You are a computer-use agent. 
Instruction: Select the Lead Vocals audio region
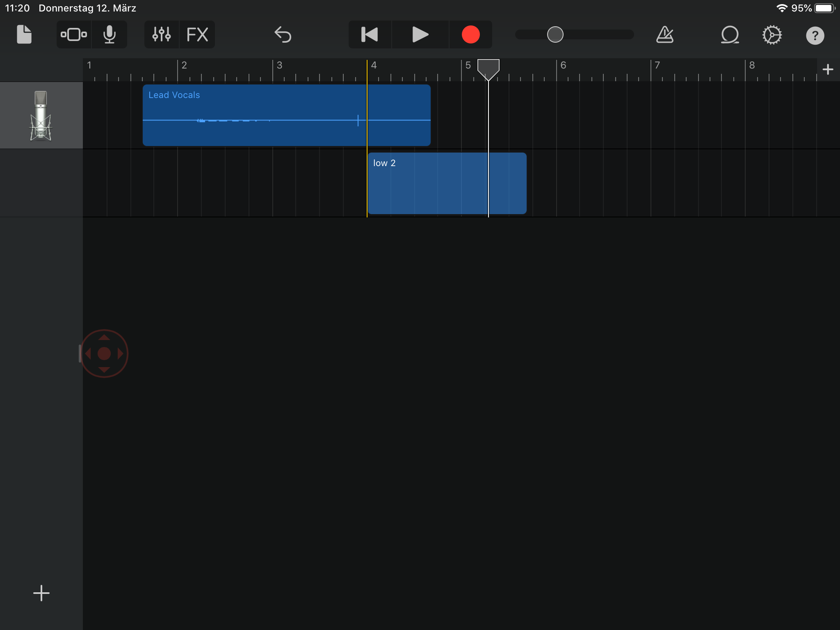287,115
